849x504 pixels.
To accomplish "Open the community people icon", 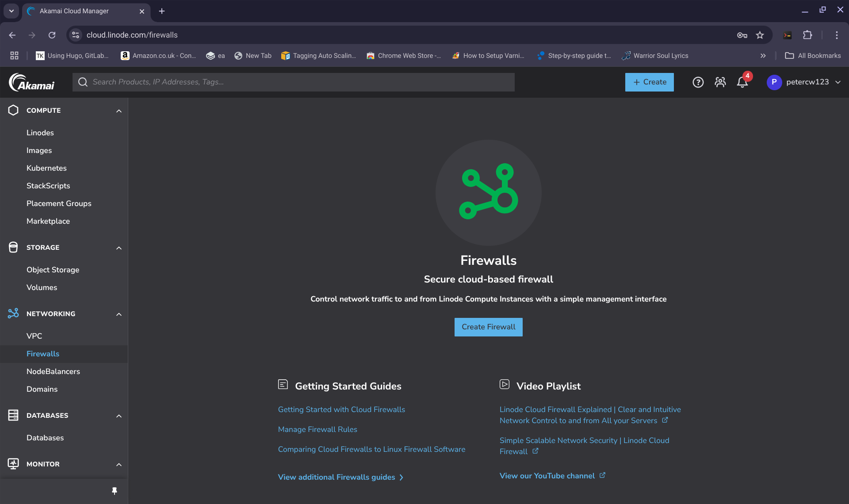I will [x=720, y=82].
